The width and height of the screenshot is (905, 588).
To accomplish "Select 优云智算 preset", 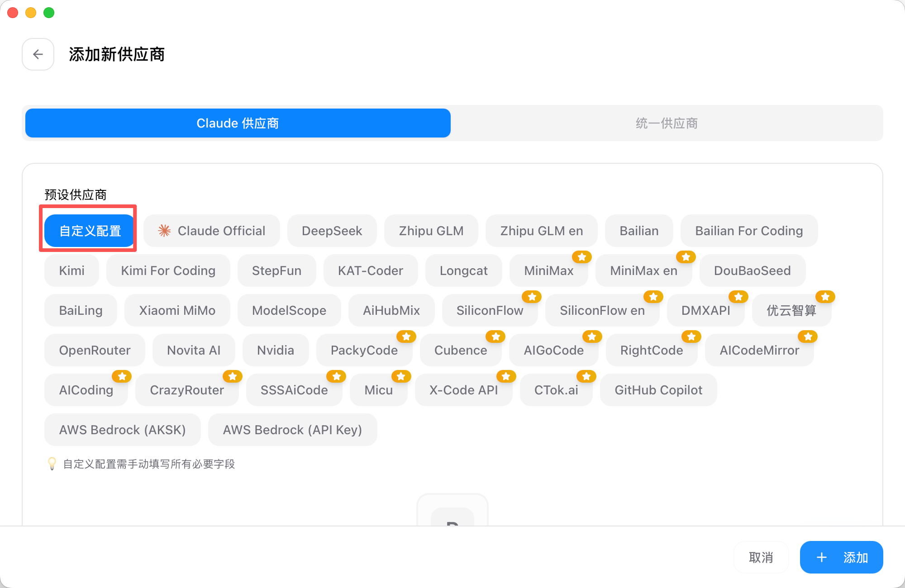I will click(x=792, y=310).
